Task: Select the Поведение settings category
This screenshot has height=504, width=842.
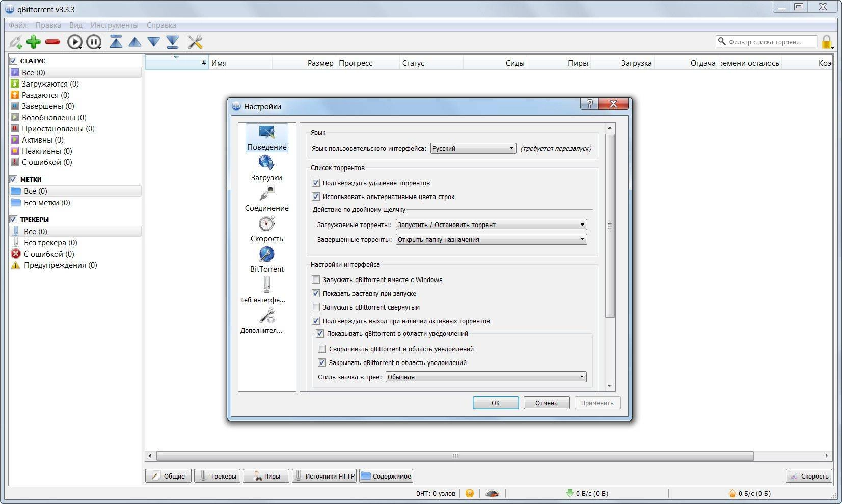Action: pyautogui.click(x=267, y=137)
